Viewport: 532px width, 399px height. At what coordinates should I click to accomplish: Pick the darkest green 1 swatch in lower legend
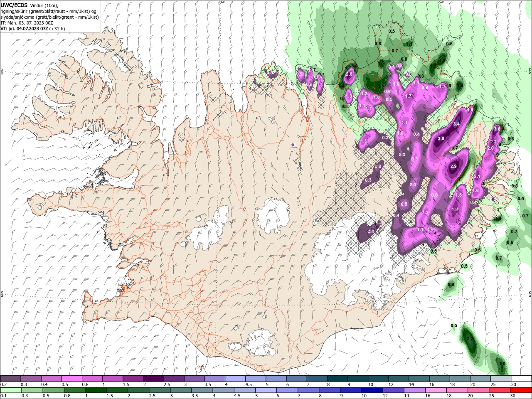96,390
